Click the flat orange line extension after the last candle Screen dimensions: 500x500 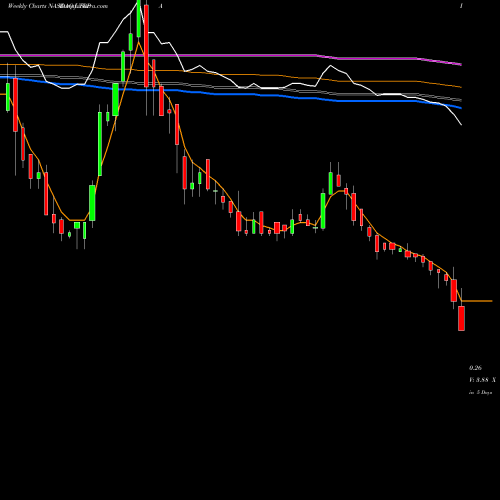pos(477,301)
